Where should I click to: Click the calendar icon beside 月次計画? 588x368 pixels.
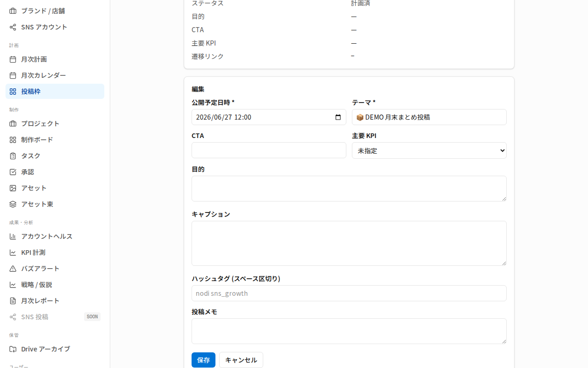[x=13, y=59]
